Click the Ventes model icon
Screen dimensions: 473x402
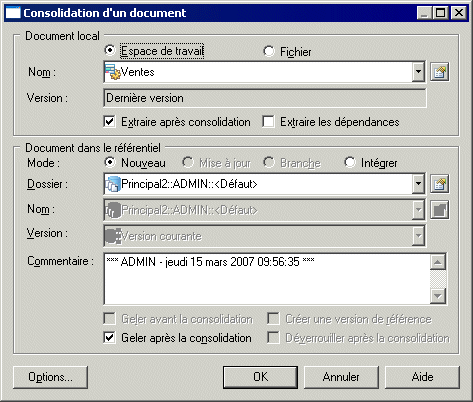(113, 72)
